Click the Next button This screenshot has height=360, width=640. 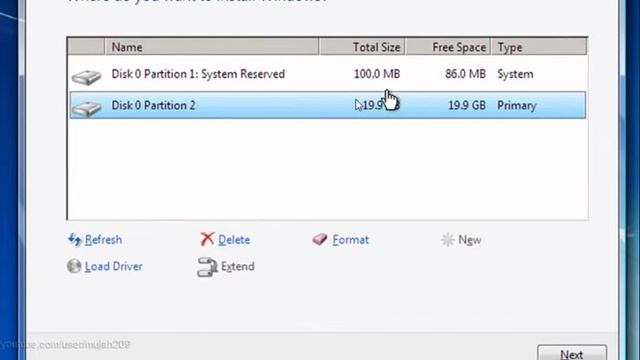(572, 353)
